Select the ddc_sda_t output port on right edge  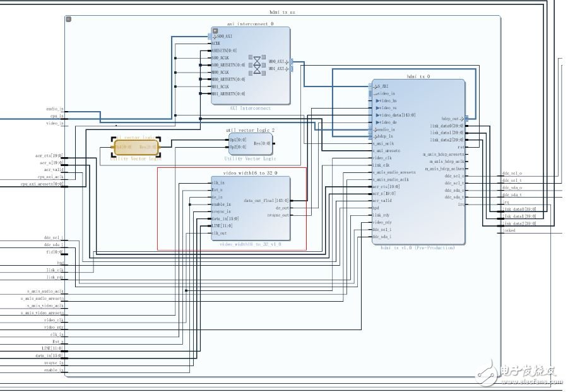[x=512, y=195]
